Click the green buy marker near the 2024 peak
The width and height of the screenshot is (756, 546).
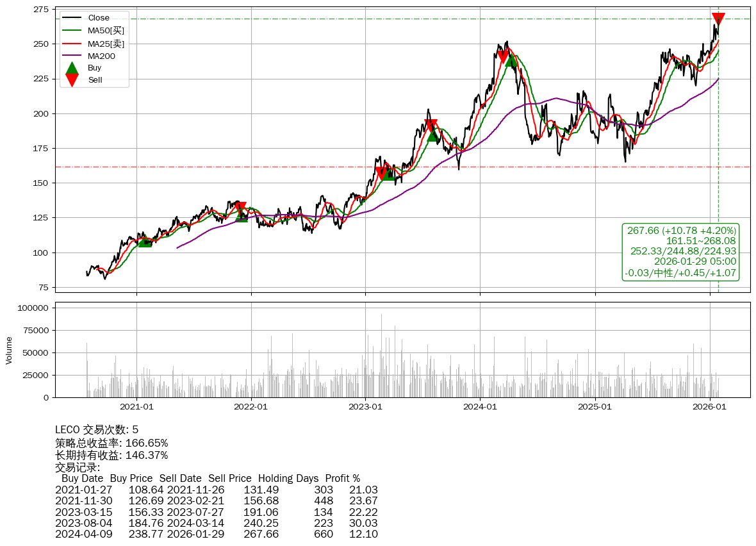pos(511,60)
